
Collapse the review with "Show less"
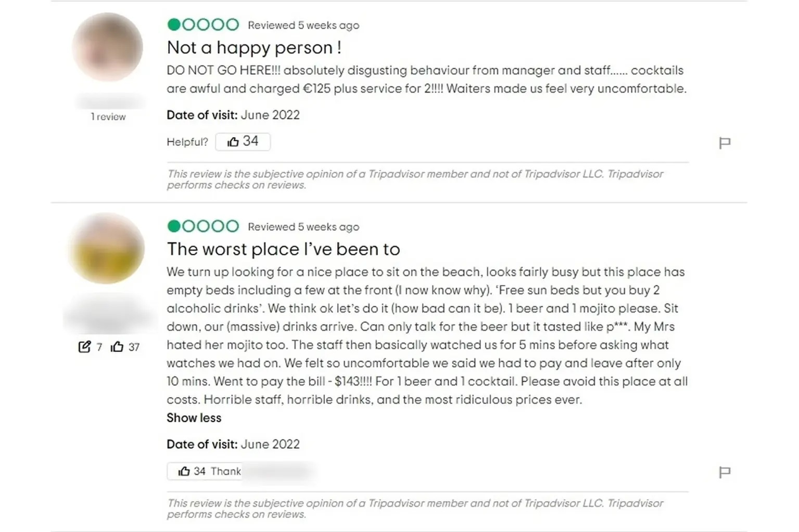click(194, 418)
